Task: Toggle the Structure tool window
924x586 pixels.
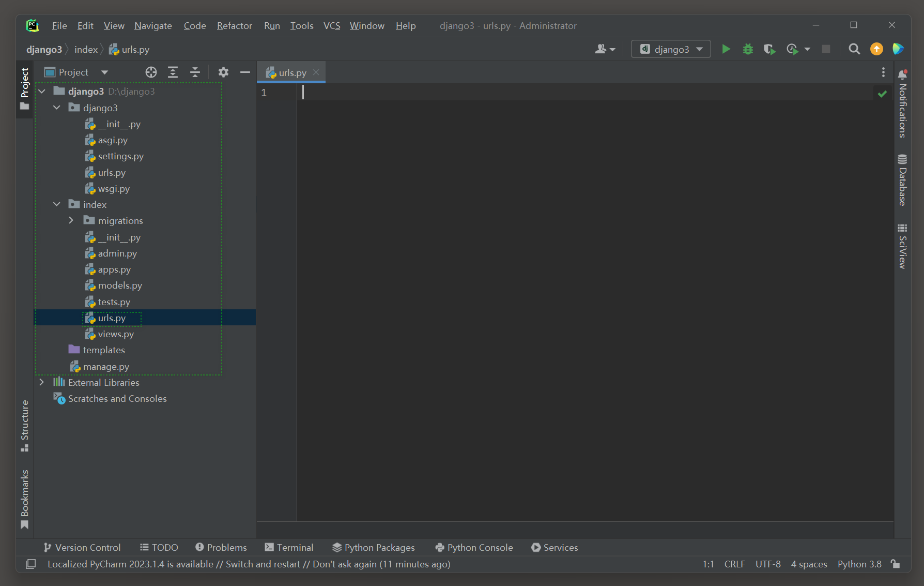Action: click(x=24, y=426)
